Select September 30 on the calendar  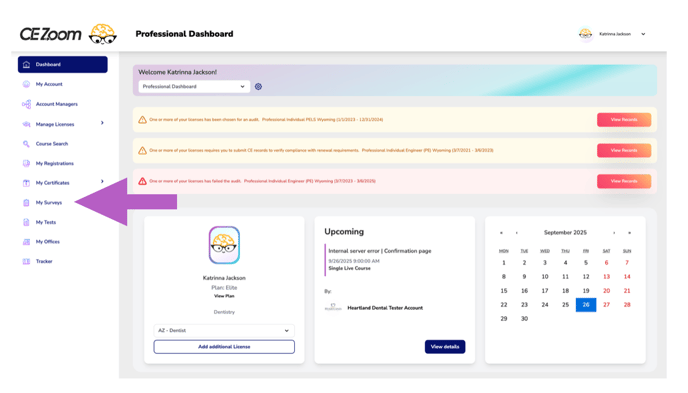524,319
